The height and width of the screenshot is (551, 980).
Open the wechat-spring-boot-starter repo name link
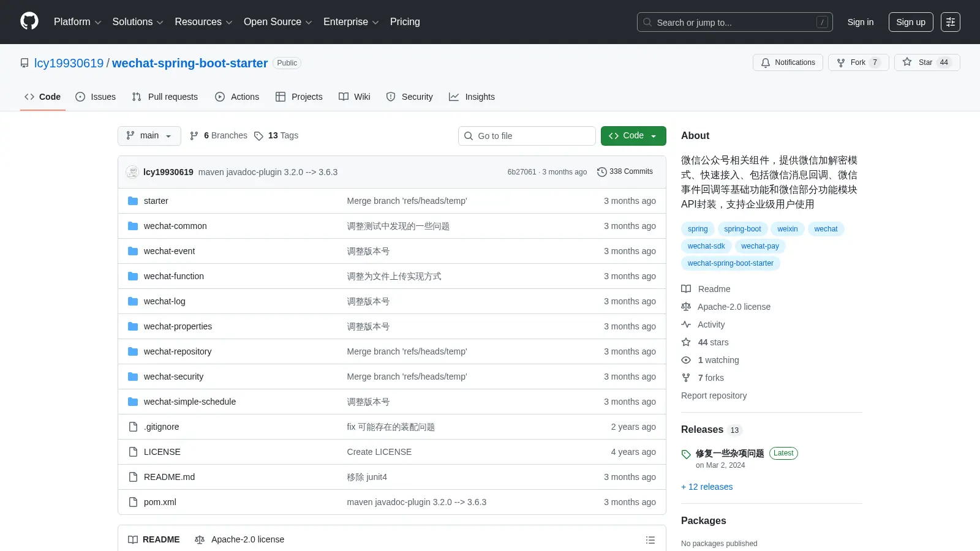click(x=190, y=63)
